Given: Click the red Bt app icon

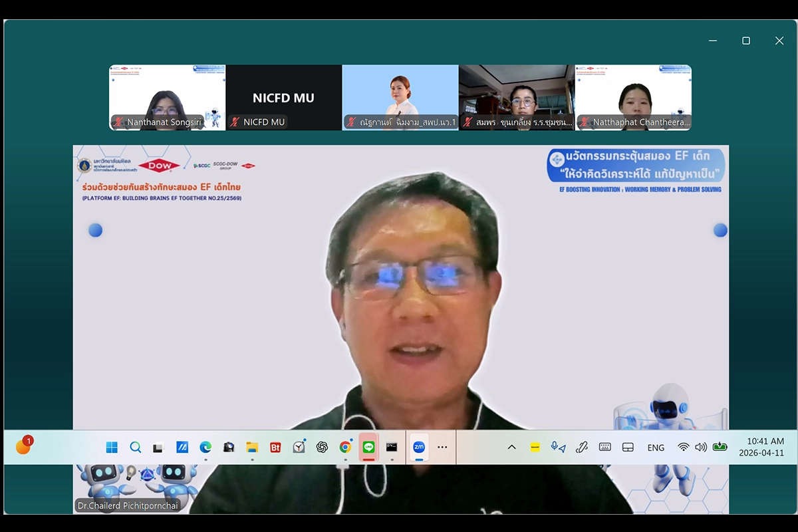Looking at the screenshot, I should 275,448.
